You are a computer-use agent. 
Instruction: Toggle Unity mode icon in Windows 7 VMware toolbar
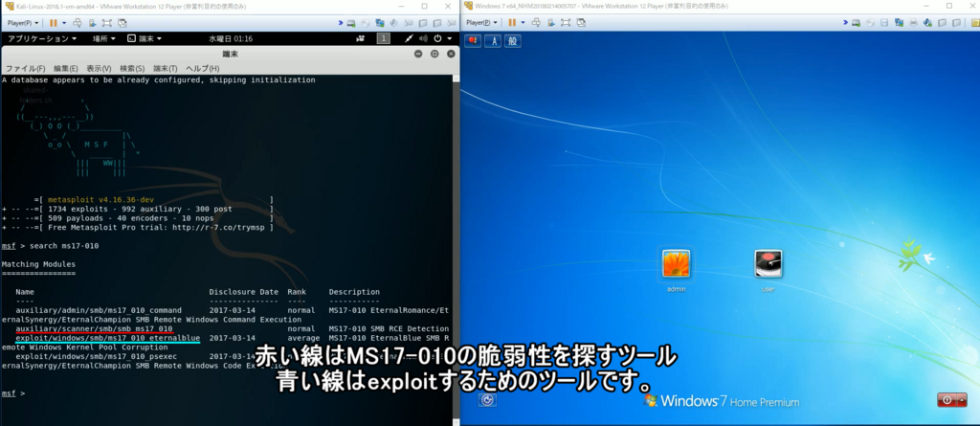click(x=581, y=23)
